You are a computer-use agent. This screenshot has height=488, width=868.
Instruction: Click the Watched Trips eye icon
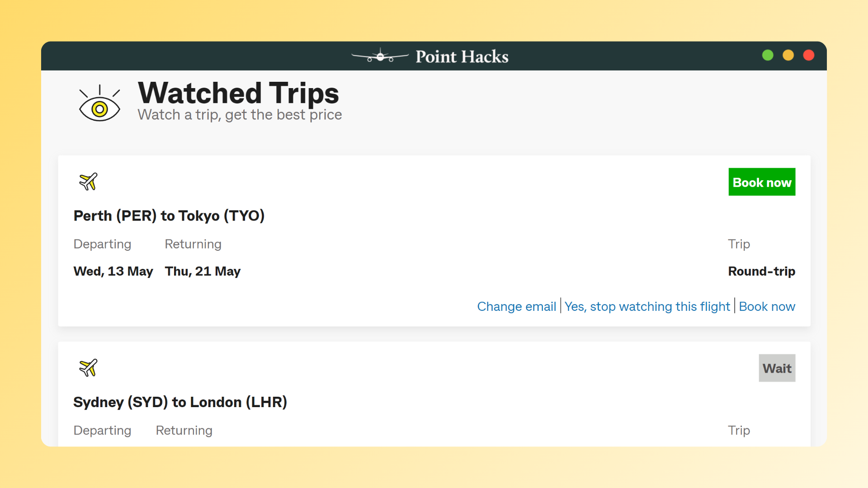pos(99,103)
